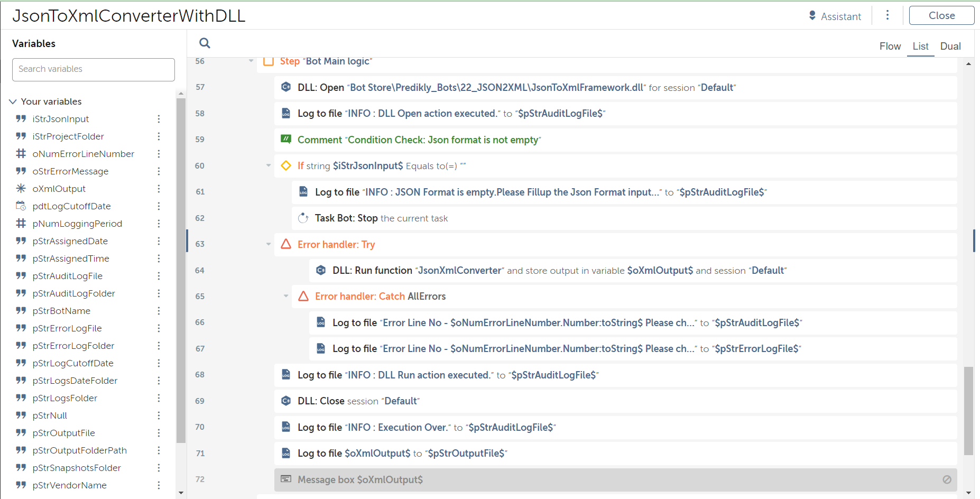Click the If condition diamond icon on line 60
The width and height of the screenshot is (980, 499).
(286, 165)
